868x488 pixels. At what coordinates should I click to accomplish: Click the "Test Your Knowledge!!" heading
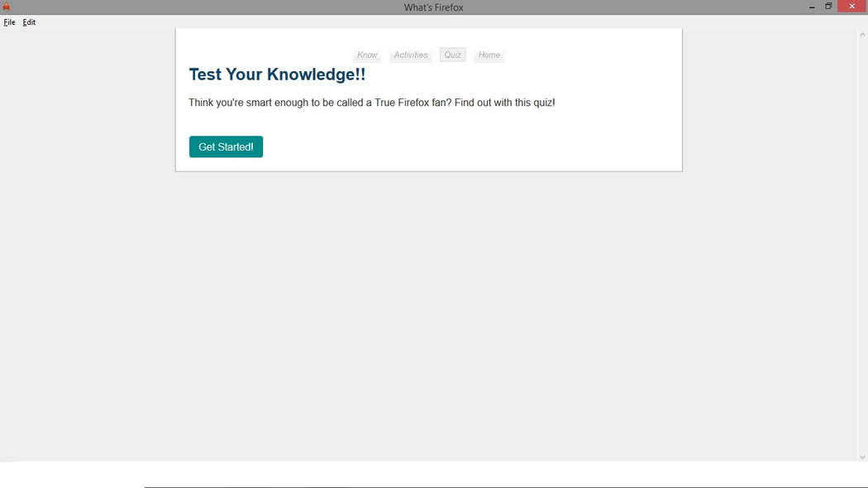pos(277,74)
